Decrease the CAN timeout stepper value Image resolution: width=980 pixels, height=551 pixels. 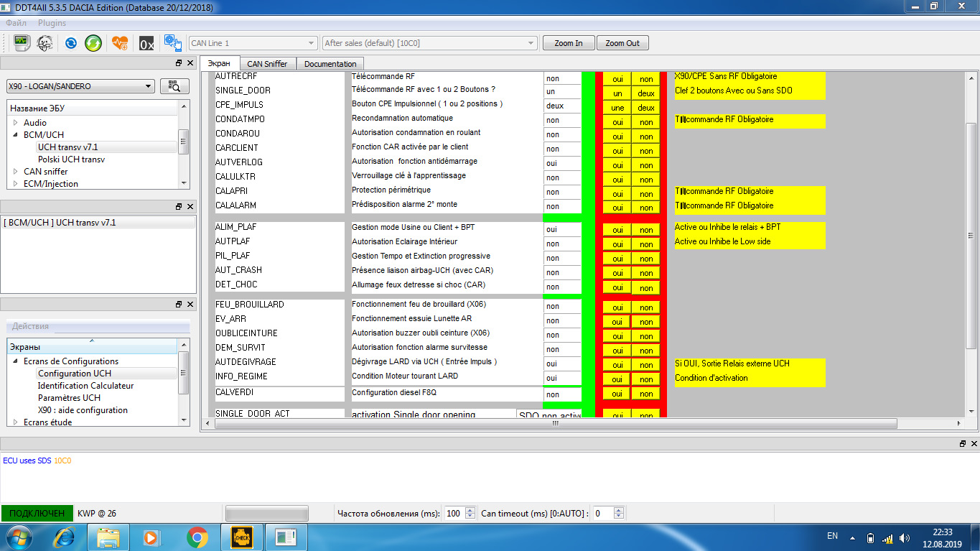[x=619, y=517]
